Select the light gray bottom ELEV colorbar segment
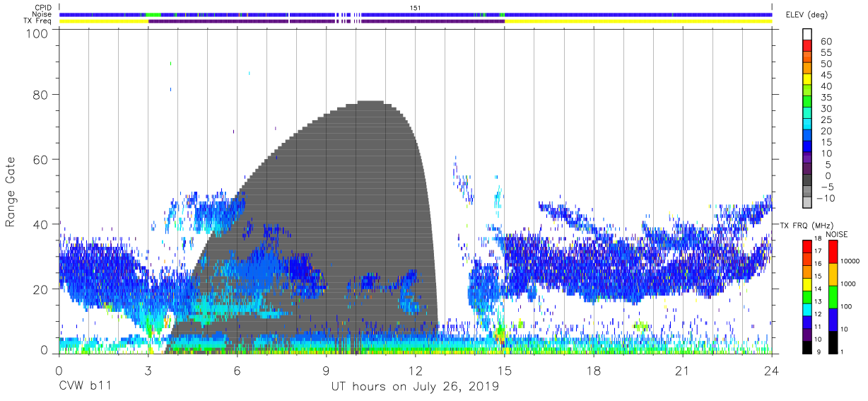This screenshot has height=401, width=868. pyautogui.click(x=807, y=203)
